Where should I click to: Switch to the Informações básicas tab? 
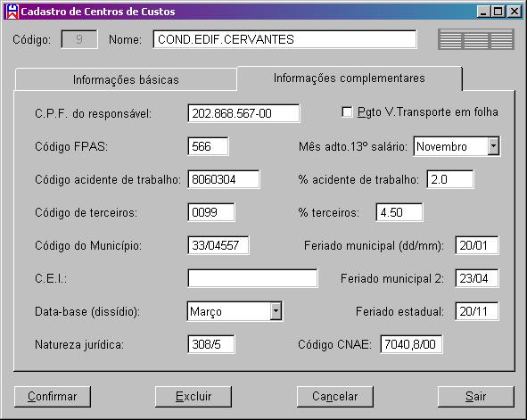(126, 79)
